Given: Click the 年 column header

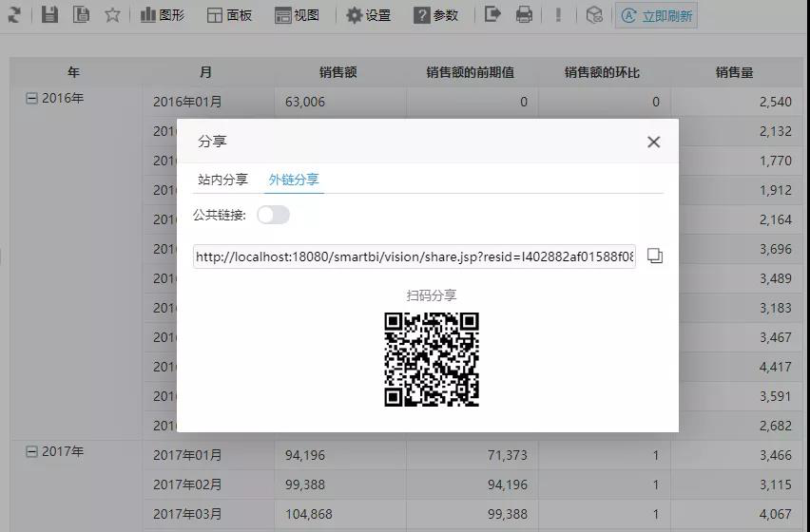Looking at the screenshot, I should [73, 72].
